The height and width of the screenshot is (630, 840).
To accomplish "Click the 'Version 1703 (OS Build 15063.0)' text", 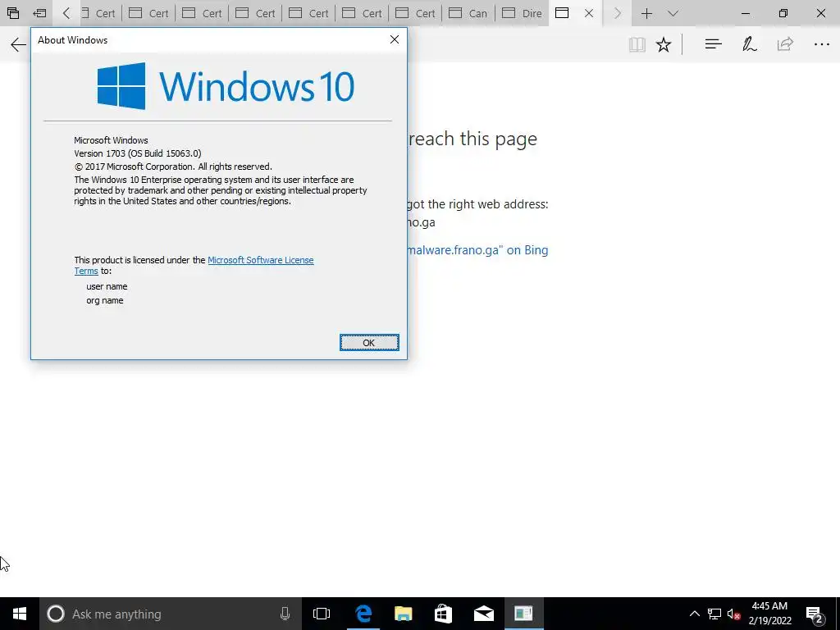I will (x=138, y=153).
